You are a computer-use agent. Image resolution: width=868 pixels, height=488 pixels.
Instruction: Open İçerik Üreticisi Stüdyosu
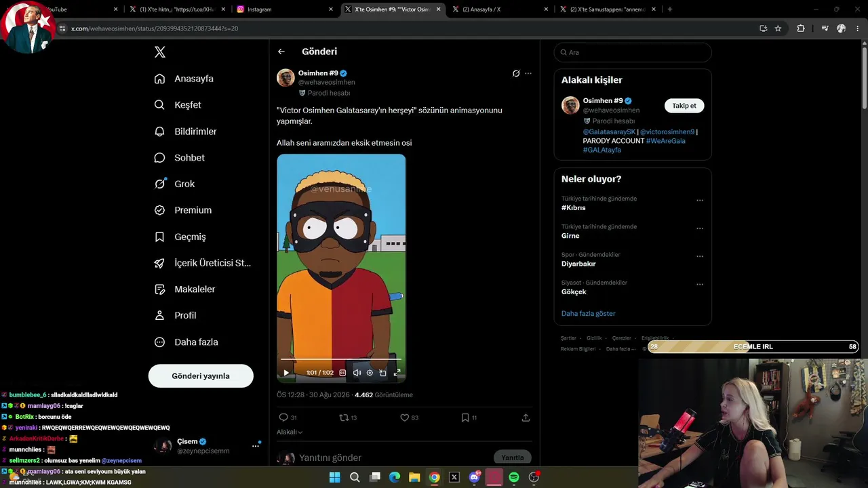tap(202, 263)
